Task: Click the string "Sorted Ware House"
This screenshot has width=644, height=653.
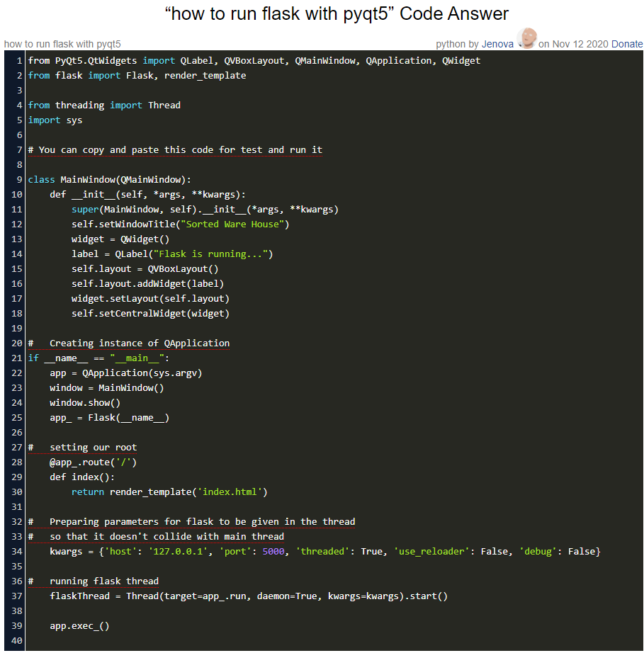Action: pyautogui.click(x=232, y=225)
